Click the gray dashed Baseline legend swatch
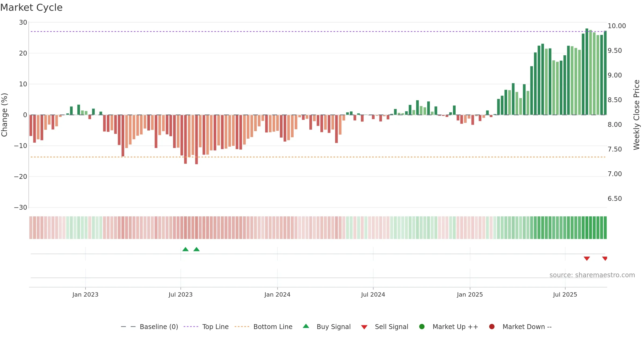Image resolution: width=644 pixels, height=362 pixels. click(128, 327)
